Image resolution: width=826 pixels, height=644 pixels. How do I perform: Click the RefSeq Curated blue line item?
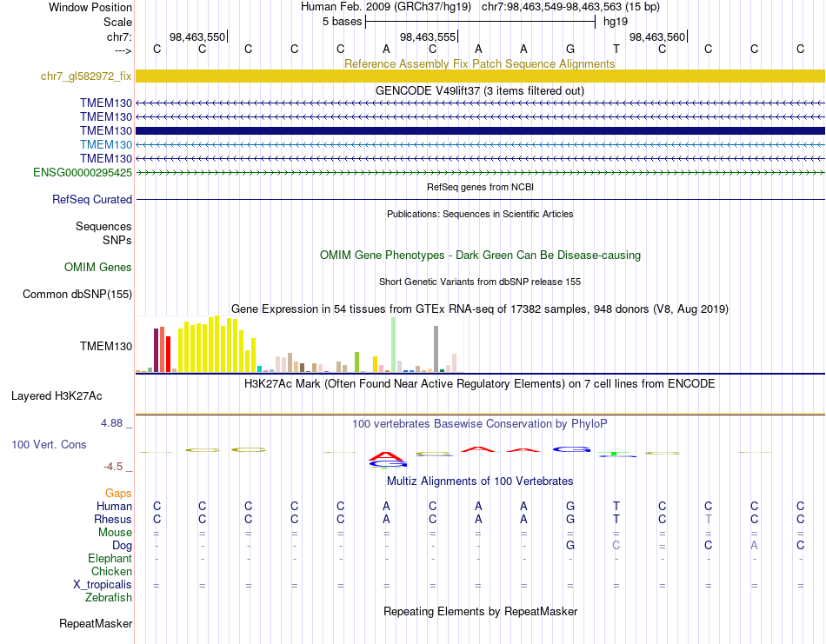click(480, 200)
